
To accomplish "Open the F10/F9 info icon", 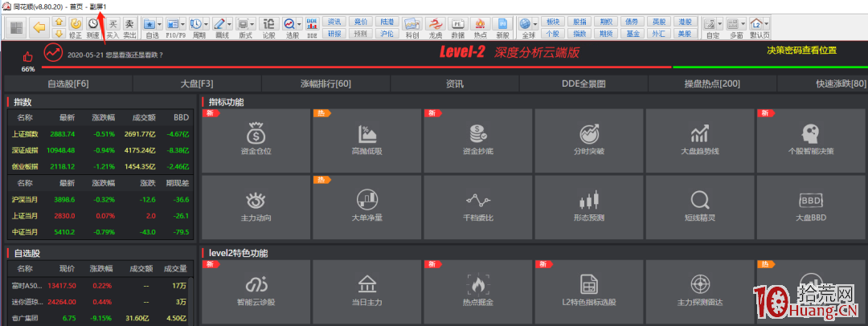I will pyautogui.click(x=172, y=24).
